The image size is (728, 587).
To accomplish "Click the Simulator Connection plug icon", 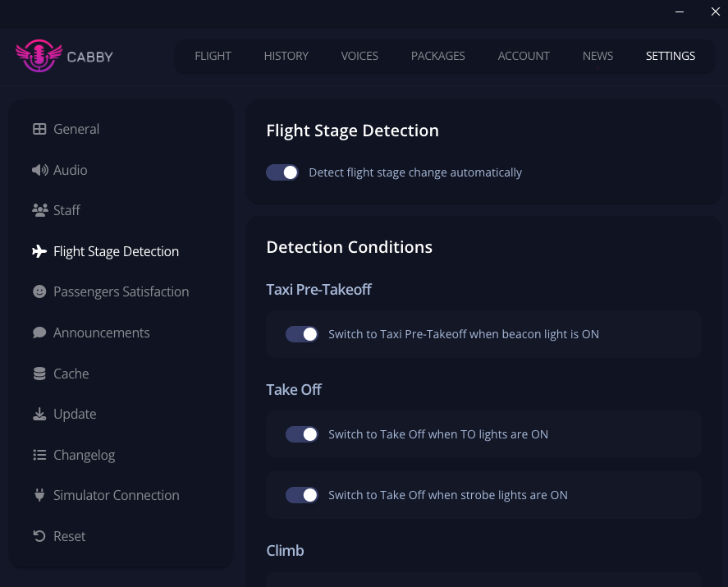I will (x=39, y=495).
